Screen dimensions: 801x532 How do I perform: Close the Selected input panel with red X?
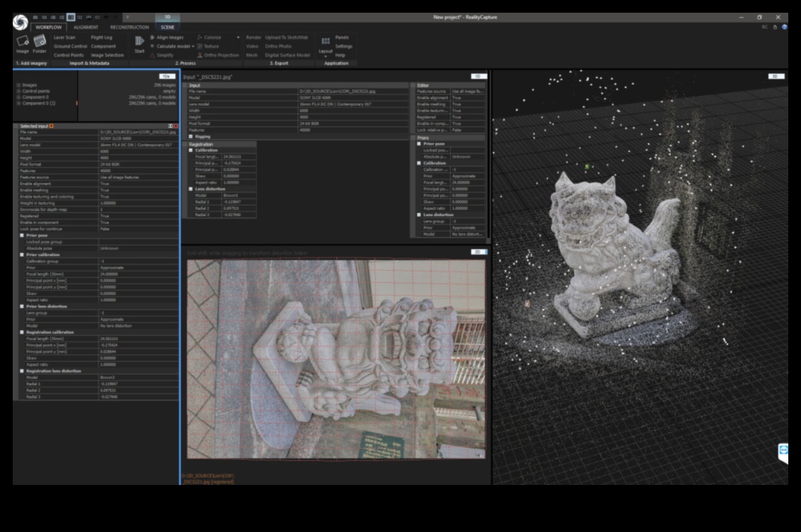pos(176,126)
